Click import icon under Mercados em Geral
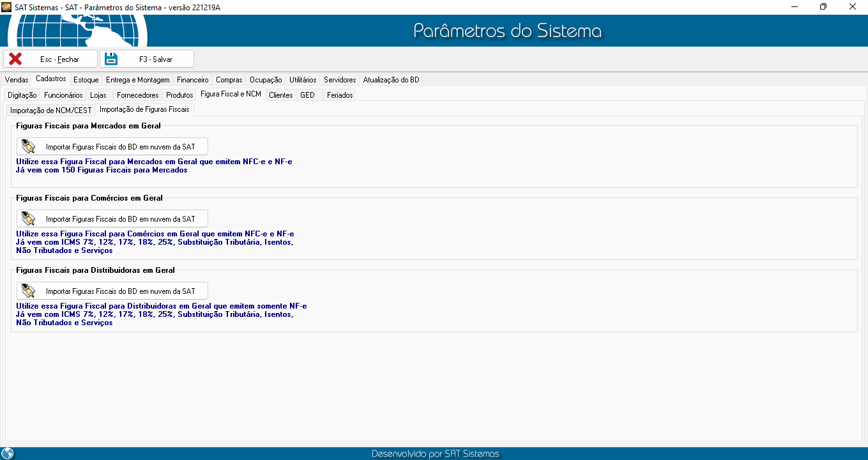This screenshot has height=460, width=868. coord(27,147)
